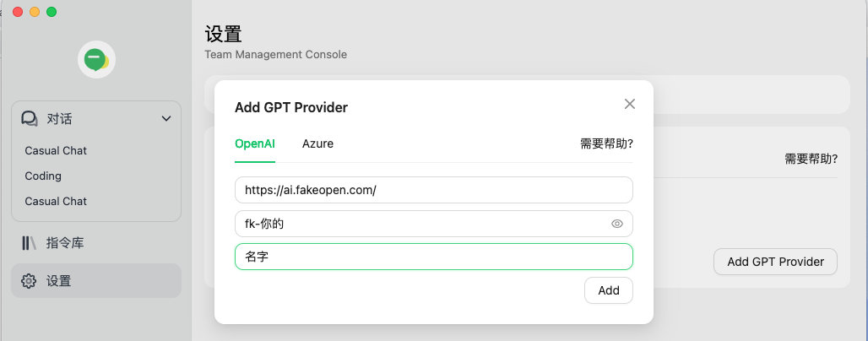Collapse the 对话 section chevron
Screen dimensions: 868x341
click(x=166, y=118)
